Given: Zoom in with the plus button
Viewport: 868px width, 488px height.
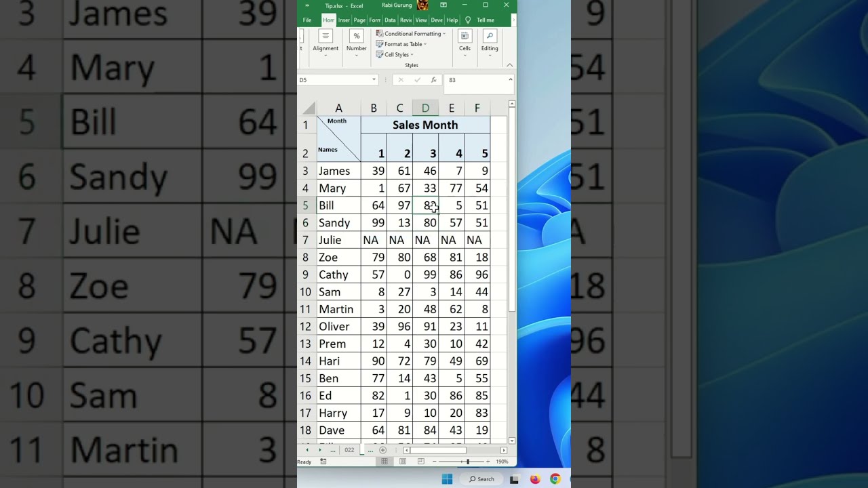Looking at the screenshot, I should [x=488, y=462].
